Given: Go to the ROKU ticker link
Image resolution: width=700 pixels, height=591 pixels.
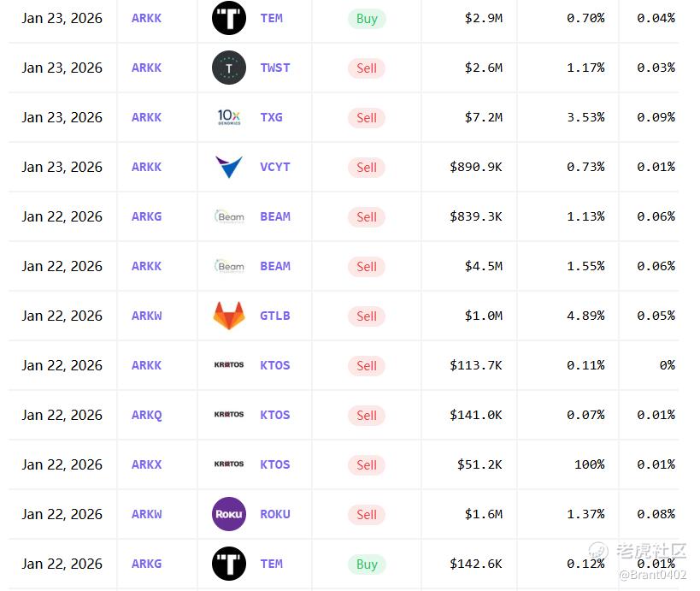Looking at the screenshot, I should (275, 514).
